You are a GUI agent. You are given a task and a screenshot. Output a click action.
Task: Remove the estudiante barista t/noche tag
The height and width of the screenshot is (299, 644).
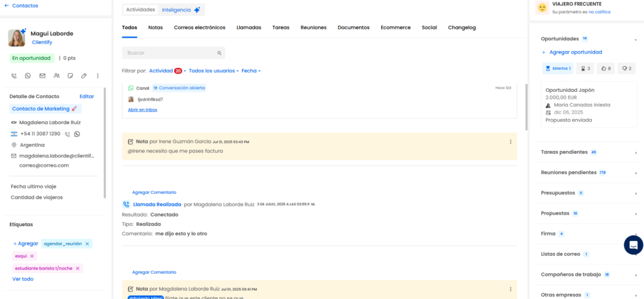(x=77, y=268)
